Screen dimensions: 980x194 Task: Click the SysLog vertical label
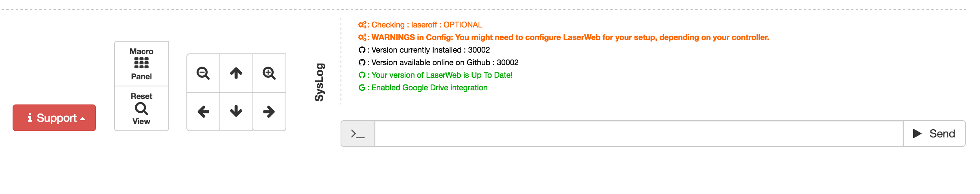(x=320, y=82)
